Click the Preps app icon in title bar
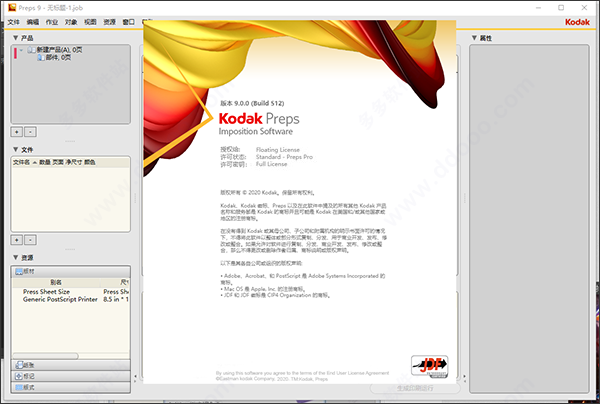 12,8
